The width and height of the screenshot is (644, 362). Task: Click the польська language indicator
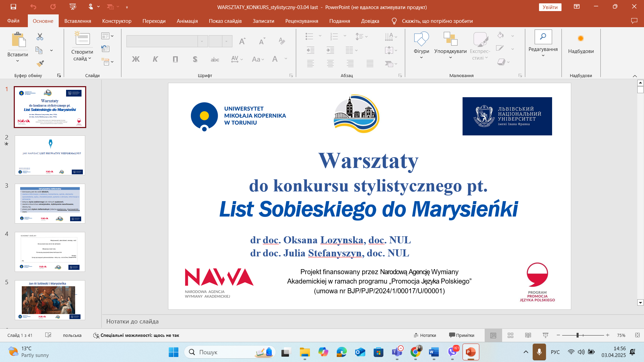click(x=72, y=335)
